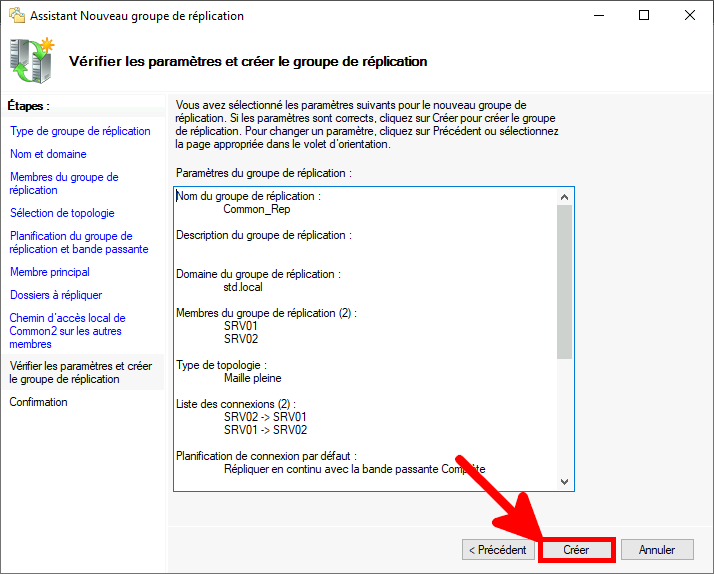Go to the Nom et domaine step
Viewport: 714px width, 574px height.
pyautogui.click(x=48, y=154)
